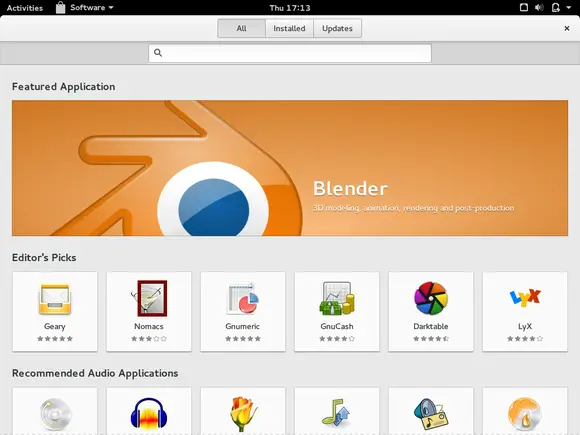The height and width of the screenshot is (435, 580).
Task: Select the LyX document processor icon
Action: 525,298
